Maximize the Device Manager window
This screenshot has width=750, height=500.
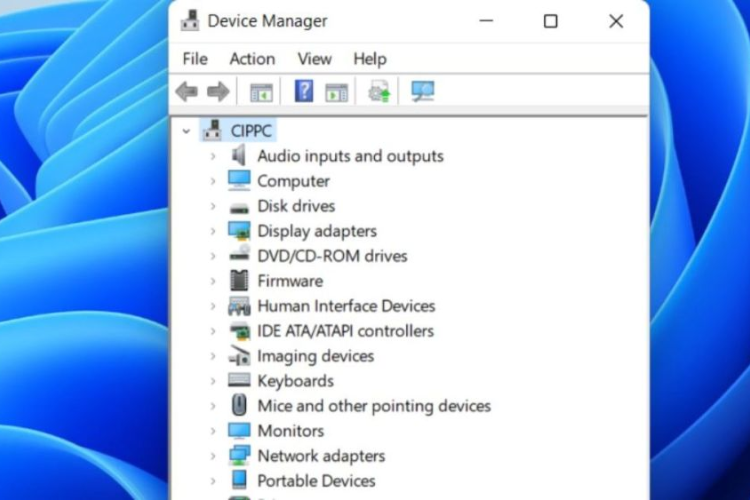tap(551, 21)
